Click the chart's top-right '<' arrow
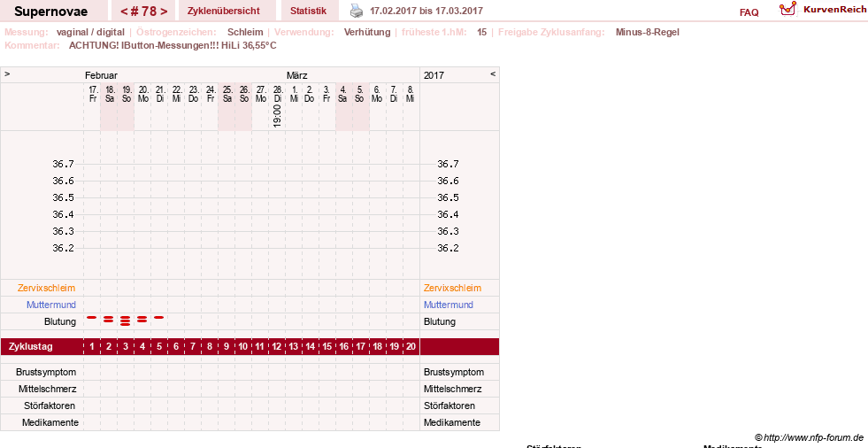The height and width of the screenshot is (448, 868). tap(493, 73)
